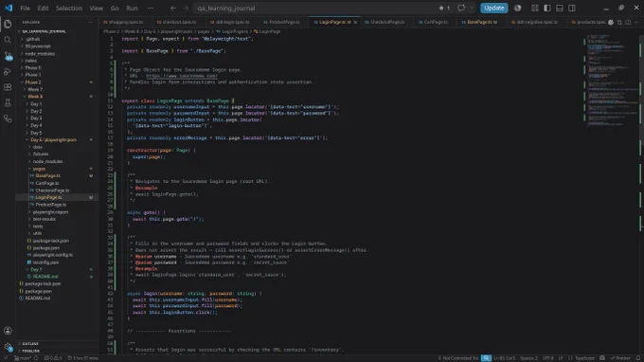Expand the Outline section
Screen dimensions: 644x362
[57, 343]
